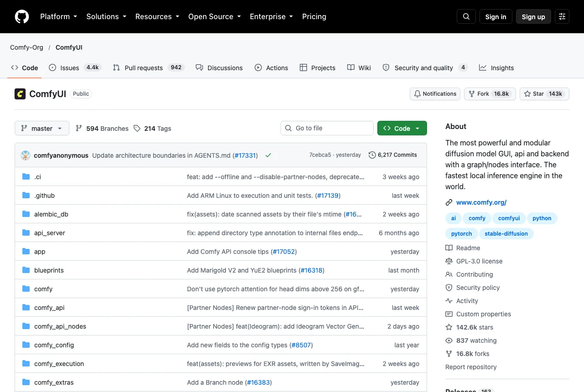Click comfyanonymous author avatar
This screenshot has height=392, width=584.
(26, 155)
